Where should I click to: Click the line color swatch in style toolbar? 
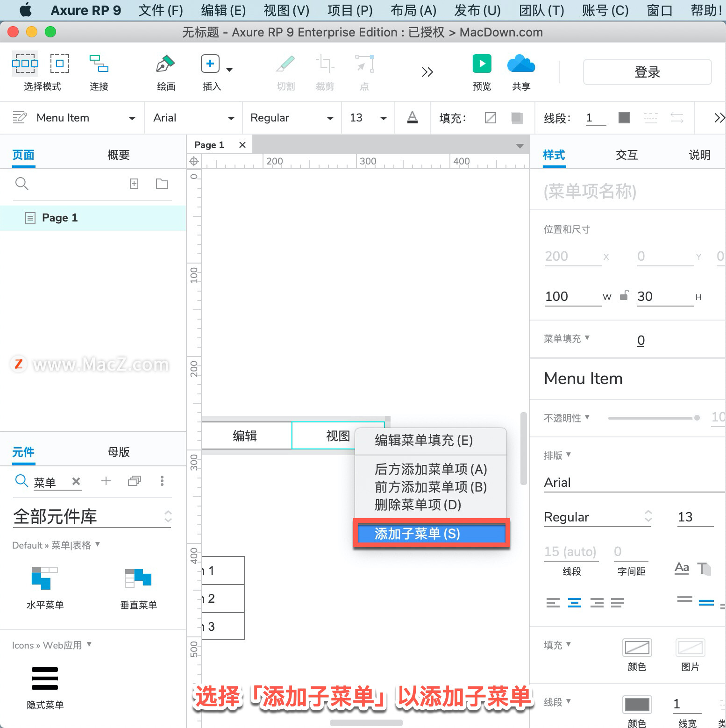pyautogui.click(x=624, y=118)
